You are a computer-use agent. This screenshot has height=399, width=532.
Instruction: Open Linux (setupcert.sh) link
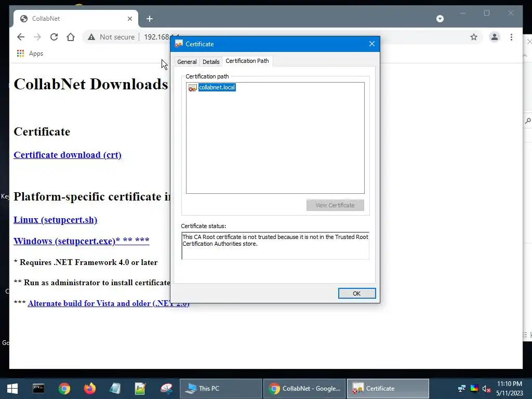[x=55, y=220]
